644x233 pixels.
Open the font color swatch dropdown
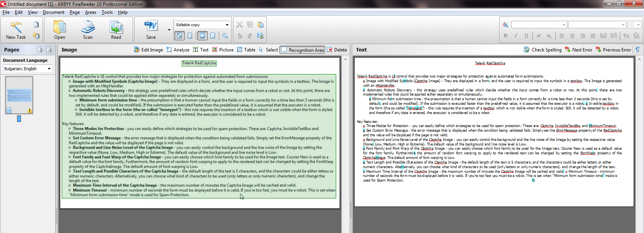634,25
